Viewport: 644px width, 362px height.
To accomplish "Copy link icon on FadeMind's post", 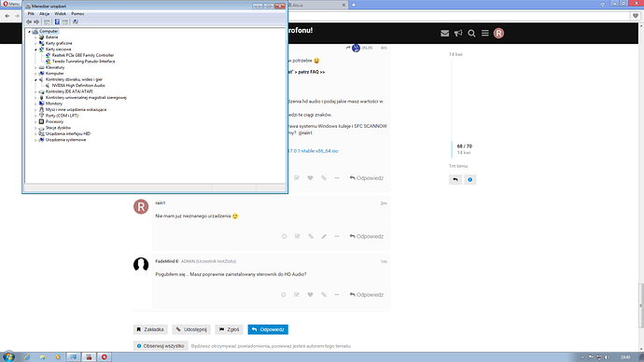I will (x=324, y=295).
